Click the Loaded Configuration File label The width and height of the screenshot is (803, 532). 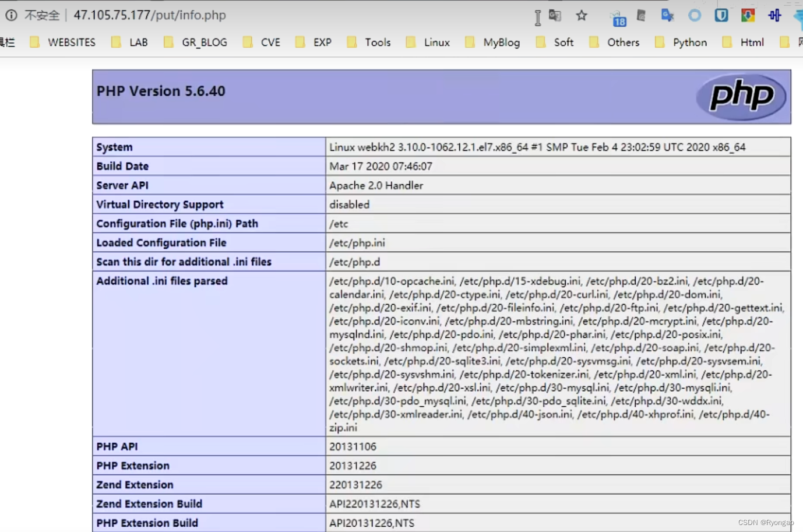click(x=161, y=242)
